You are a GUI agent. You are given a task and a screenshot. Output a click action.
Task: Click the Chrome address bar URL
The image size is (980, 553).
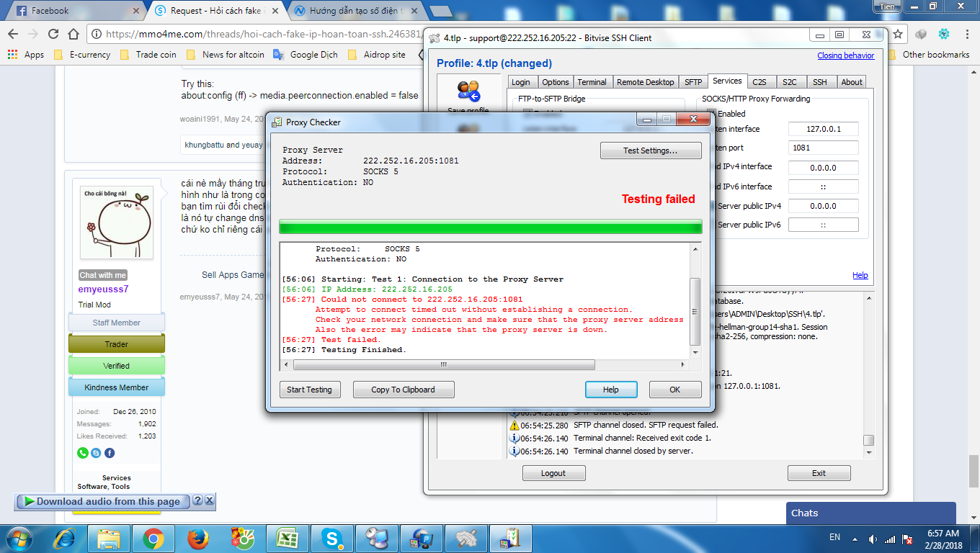[x=263, y=34]
